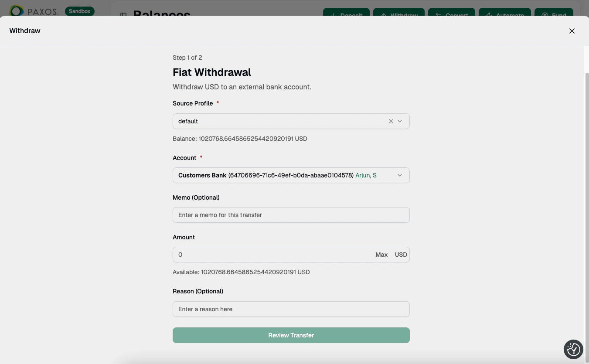This screenshot has width=589, height=364.
Task: Clear the selected 'default' profile
Action: pyautogui.click(x=391, y=121)
